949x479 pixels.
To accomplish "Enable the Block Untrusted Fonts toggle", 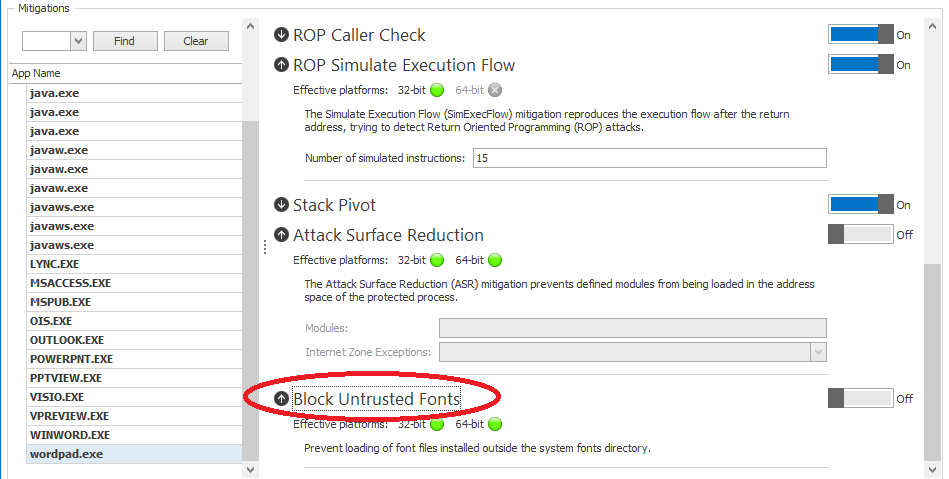I will pos(861,398).
